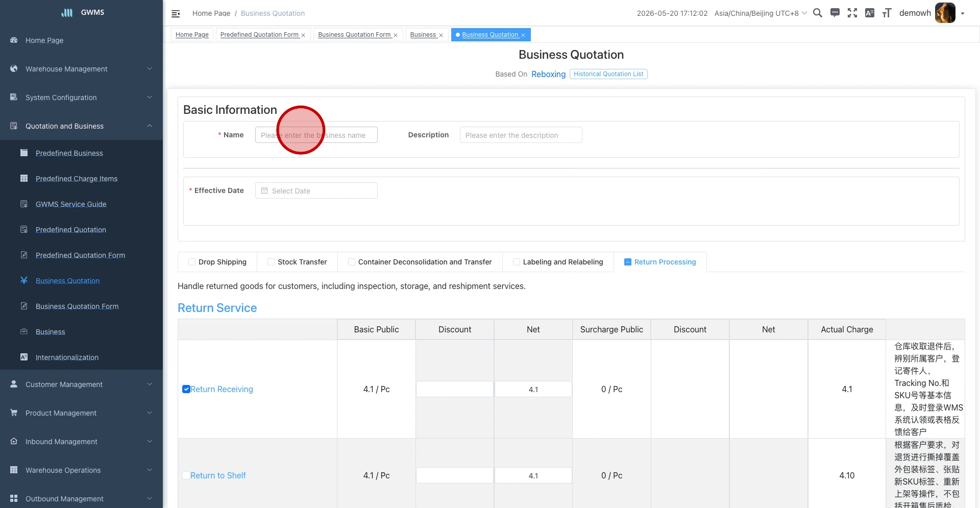Viewport: 980px width, 508px height.
Task: Close the Predefined Quotation Form tab
Action: click(x=303, y=35)
